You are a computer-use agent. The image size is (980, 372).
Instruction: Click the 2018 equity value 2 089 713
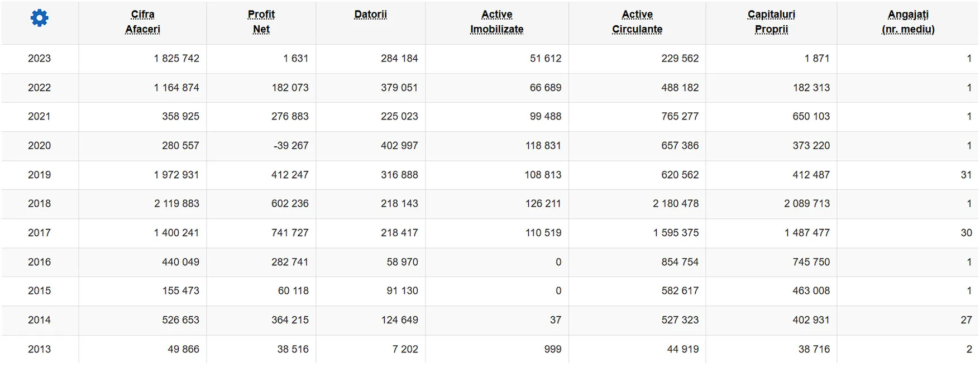pyautogui.click(x=807, y=204)
